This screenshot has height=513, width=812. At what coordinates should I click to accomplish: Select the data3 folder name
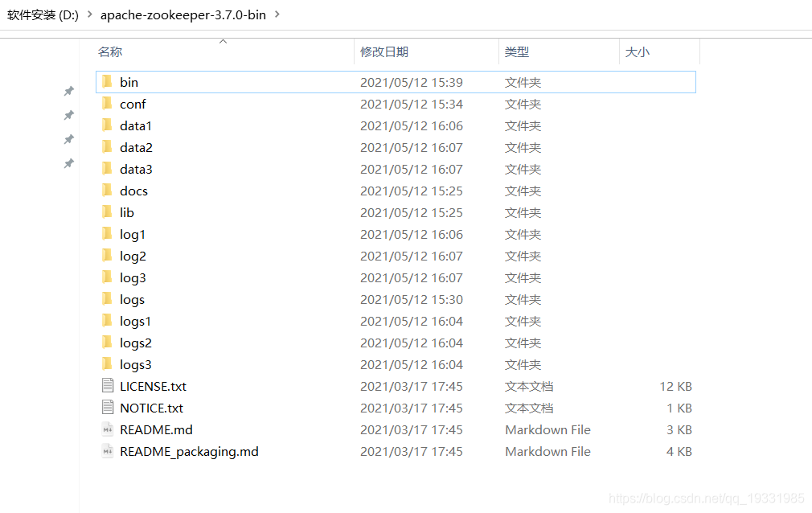coord(136,170)
